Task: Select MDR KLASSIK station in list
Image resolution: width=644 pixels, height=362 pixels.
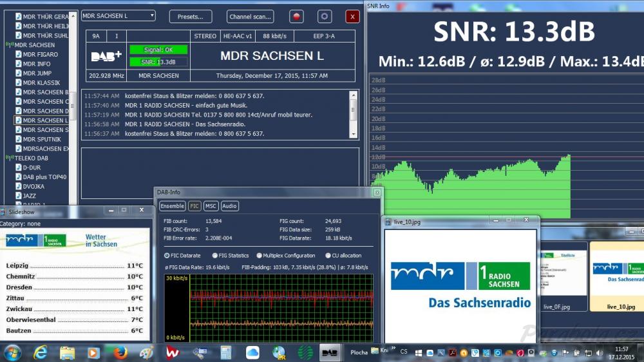Action: click(41, 82)
